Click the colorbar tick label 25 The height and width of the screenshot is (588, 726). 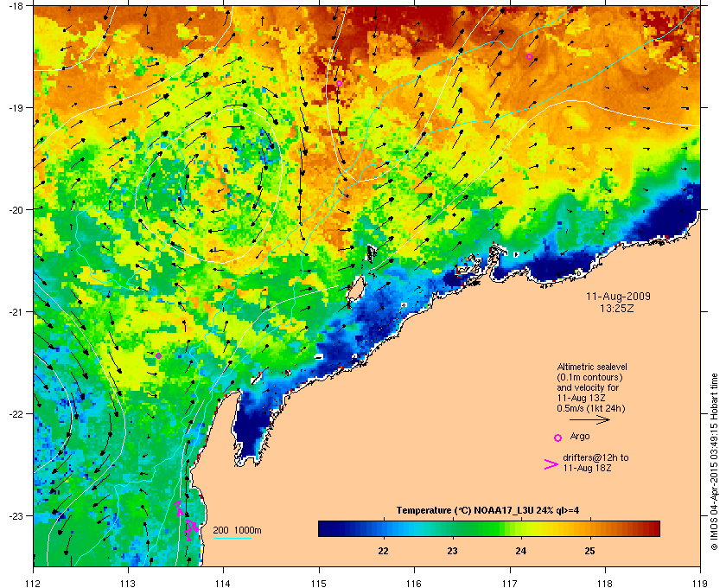pyautogui.click(x=589, y=551)
